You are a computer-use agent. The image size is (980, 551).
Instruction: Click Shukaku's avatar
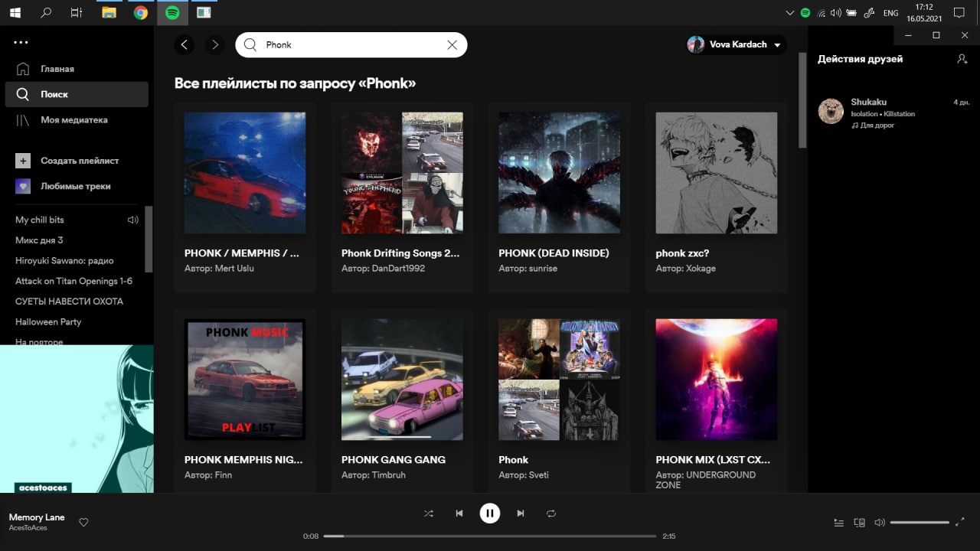click(831, 111)
